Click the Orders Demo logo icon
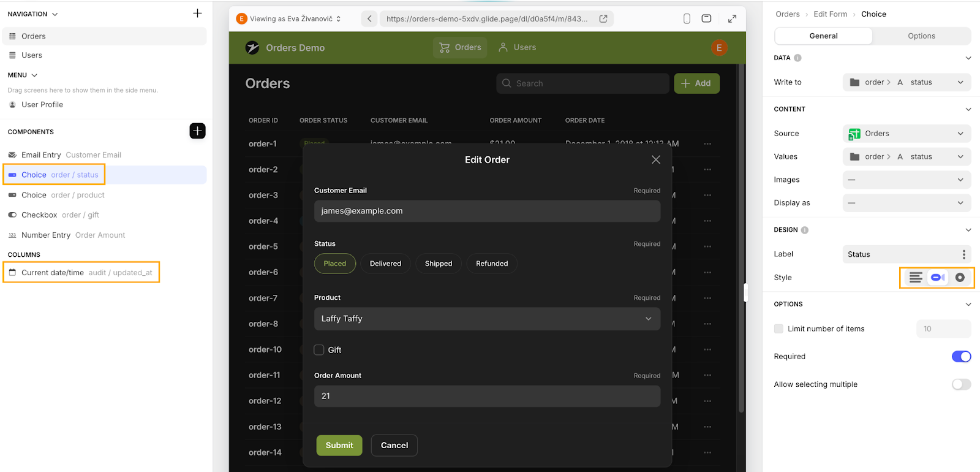980x472 pixels. point(252,47)
